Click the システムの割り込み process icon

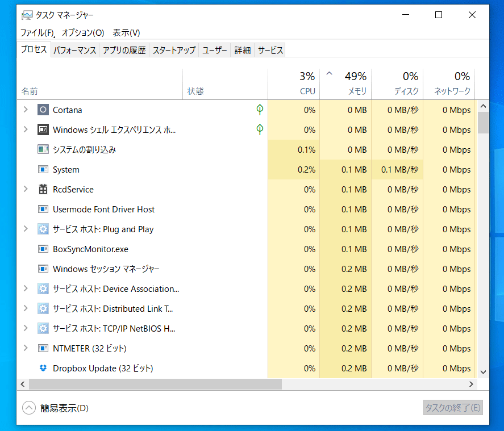pyautogui.click(x=43, y=150)
